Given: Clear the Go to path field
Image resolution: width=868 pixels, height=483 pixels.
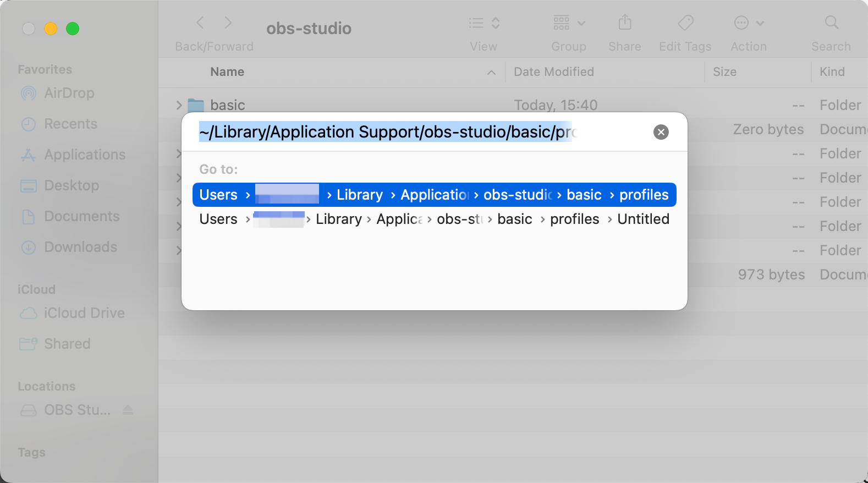Looking at the screenshot, I should click(x=661, y=132).
